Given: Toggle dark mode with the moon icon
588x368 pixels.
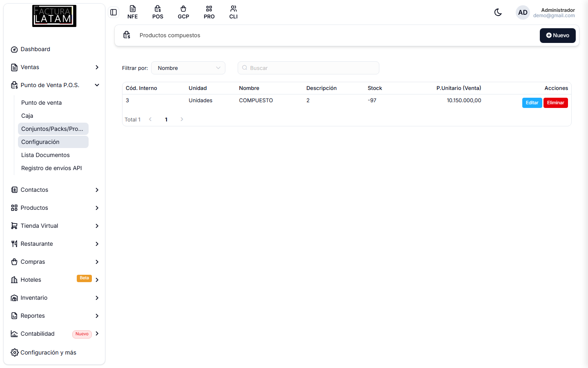Looking at the screenshot, I should [x=498, y=12].
